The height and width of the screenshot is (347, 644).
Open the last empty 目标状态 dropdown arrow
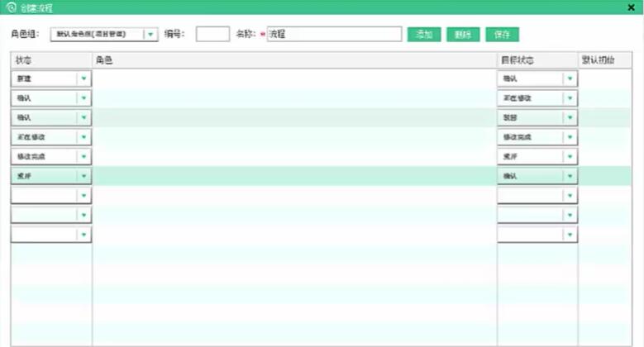pyautogui.click(x=570, y=235)
